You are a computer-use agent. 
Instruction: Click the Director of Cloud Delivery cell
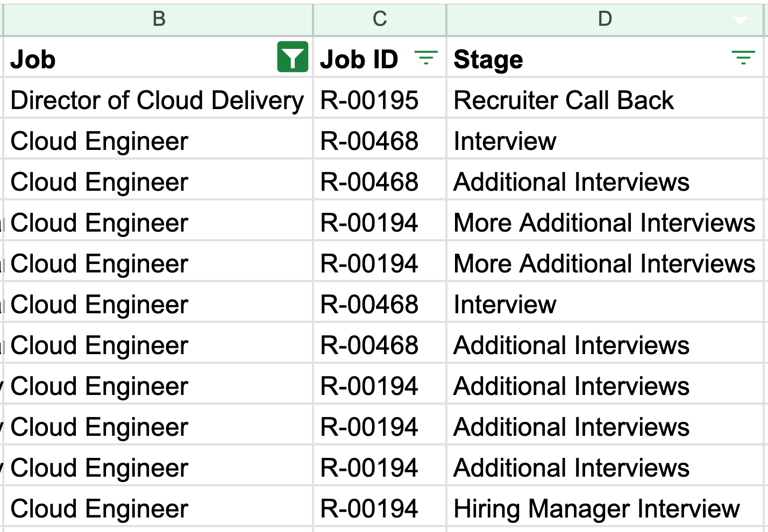click(157, 100)
